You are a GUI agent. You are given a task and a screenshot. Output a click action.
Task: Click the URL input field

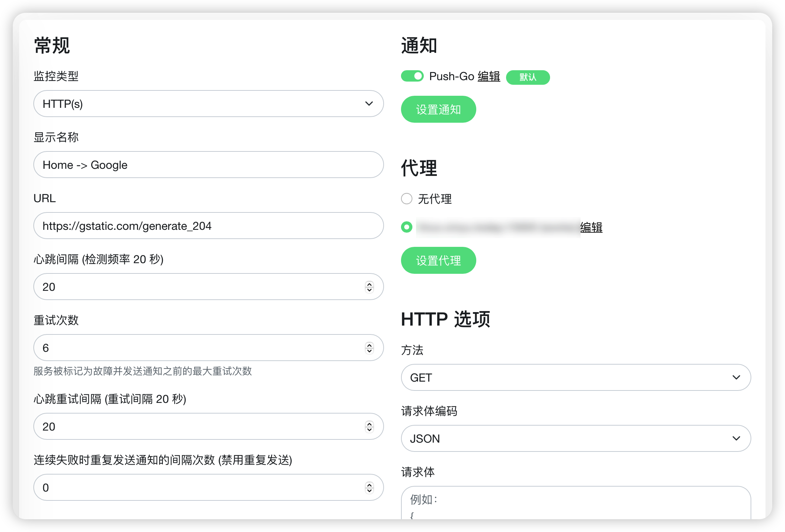(x=208, y=226)
